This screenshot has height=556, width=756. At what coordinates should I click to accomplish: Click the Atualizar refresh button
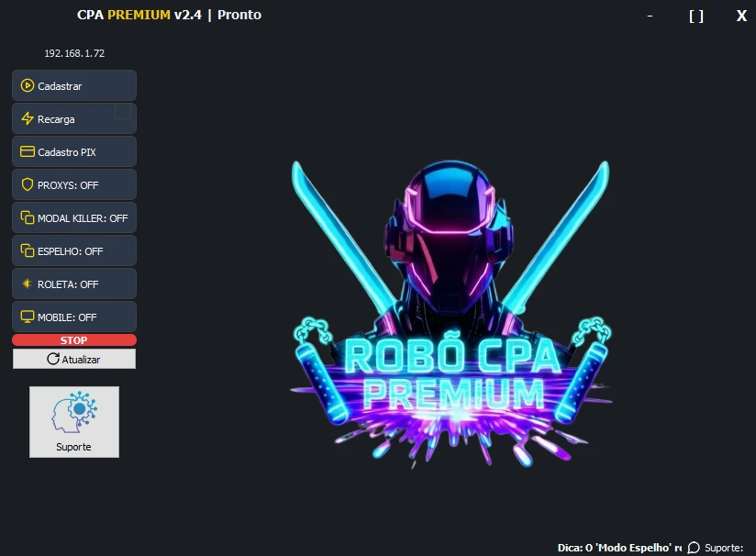coord(74,359)
